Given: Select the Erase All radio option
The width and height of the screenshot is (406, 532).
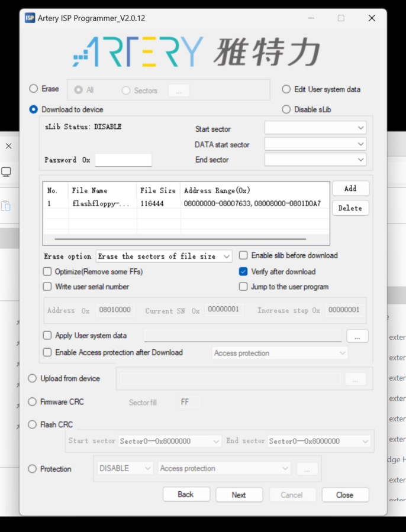Looking at the screenshot, I should tap(79, 90).
